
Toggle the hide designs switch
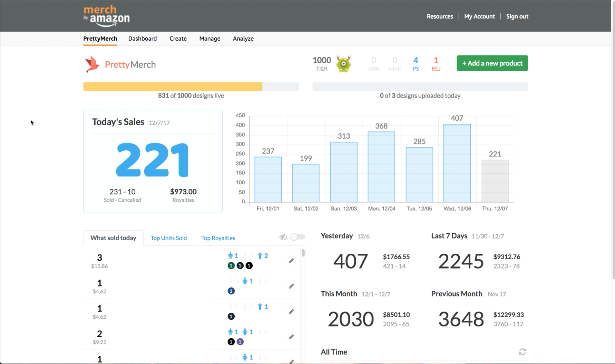[297, 237]
